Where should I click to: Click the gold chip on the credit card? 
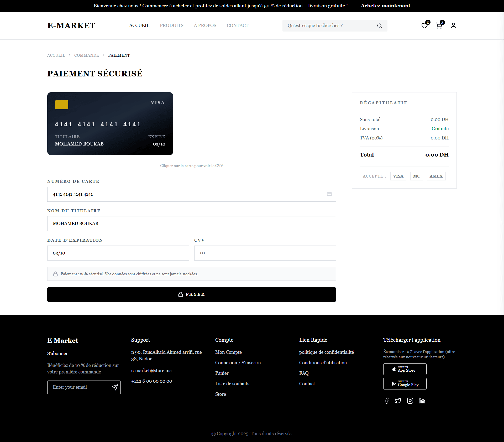coord(62,105)
